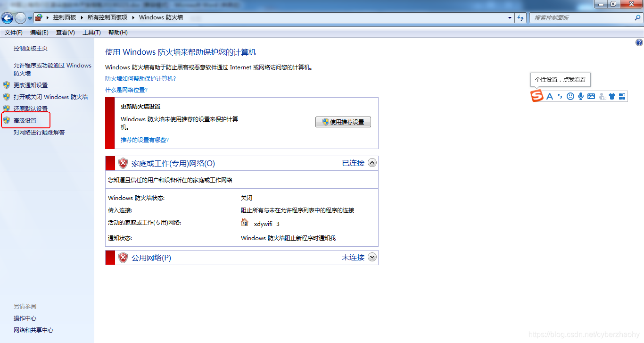Image resolution: width=644 pixels, height=343 pixels.
Task: Open the 查看(V) menu
Action: click(65, 33)
